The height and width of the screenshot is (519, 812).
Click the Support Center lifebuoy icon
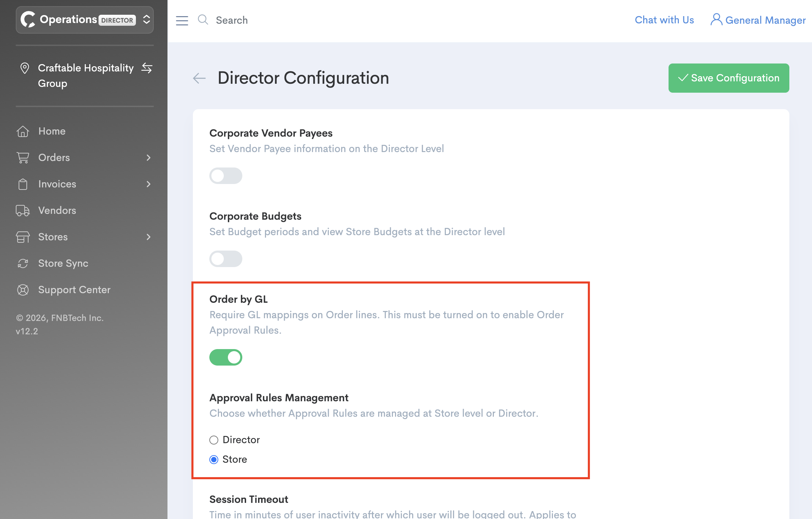click(23, 290)
